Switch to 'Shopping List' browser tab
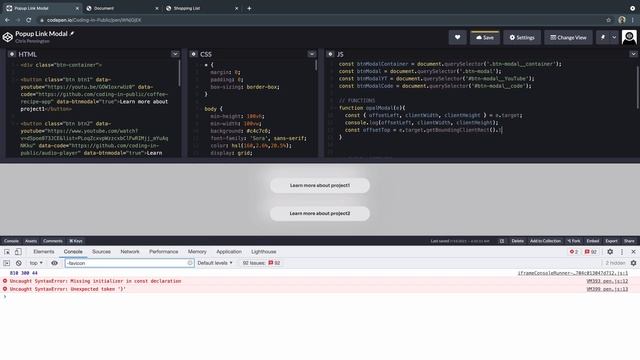 pos(202,8)
